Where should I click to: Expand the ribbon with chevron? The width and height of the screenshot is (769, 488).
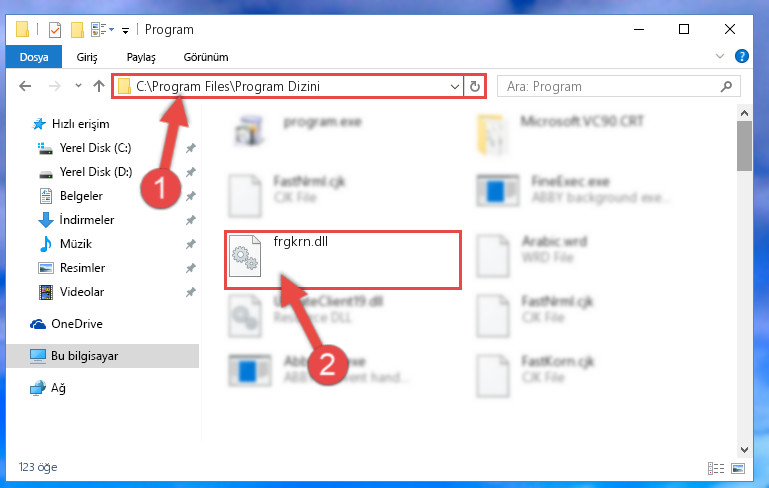coord(719,56)
